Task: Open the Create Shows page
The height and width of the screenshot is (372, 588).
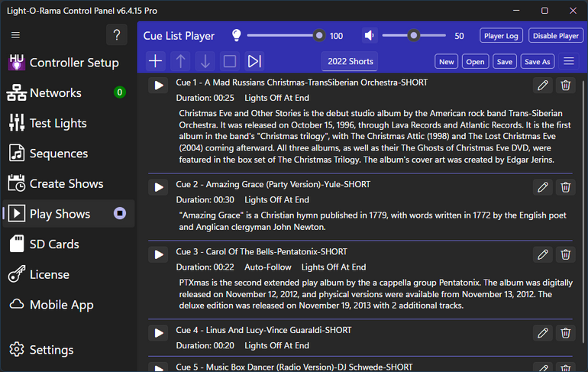Action: click(x=67, y=184)
